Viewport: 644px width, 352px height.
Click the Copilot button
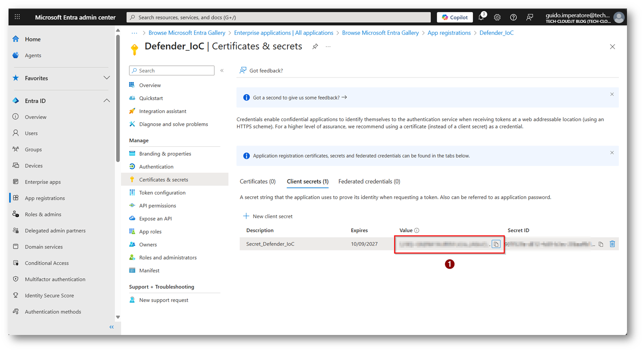[x=455, y=17]
